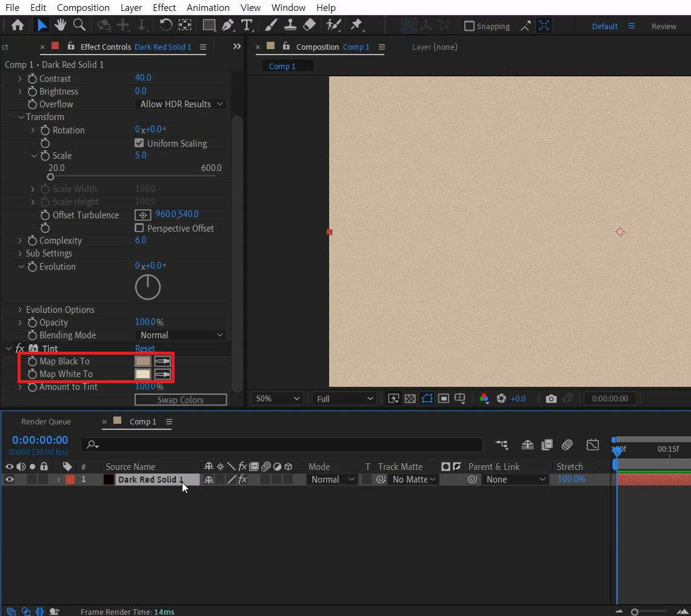
Task: Select the Eraser tool
Action: pyautogui.click(x=309, y=25)
